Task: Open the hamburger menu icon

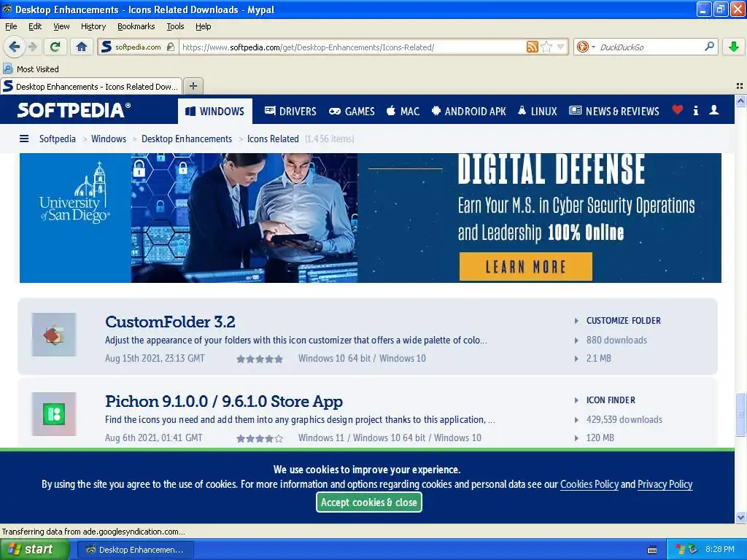Action: (x=24, y=139)
